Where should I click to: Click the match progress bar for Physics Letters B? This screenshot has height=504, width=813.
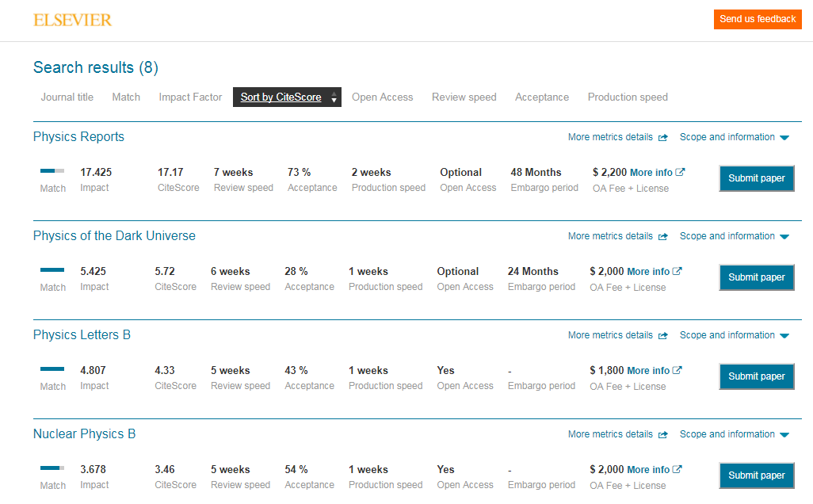coord(52,368)
